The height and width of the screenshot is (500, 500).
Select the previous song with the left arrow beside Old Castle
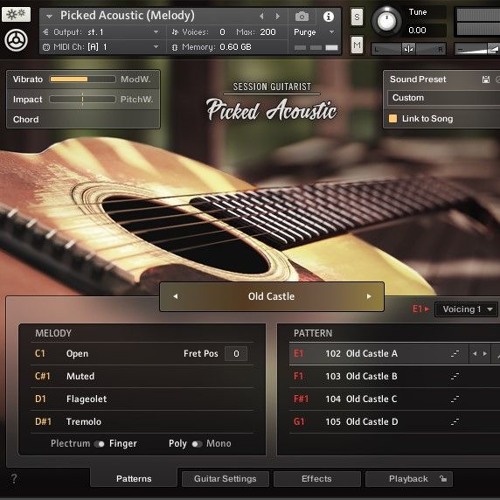tap(175, 296)
